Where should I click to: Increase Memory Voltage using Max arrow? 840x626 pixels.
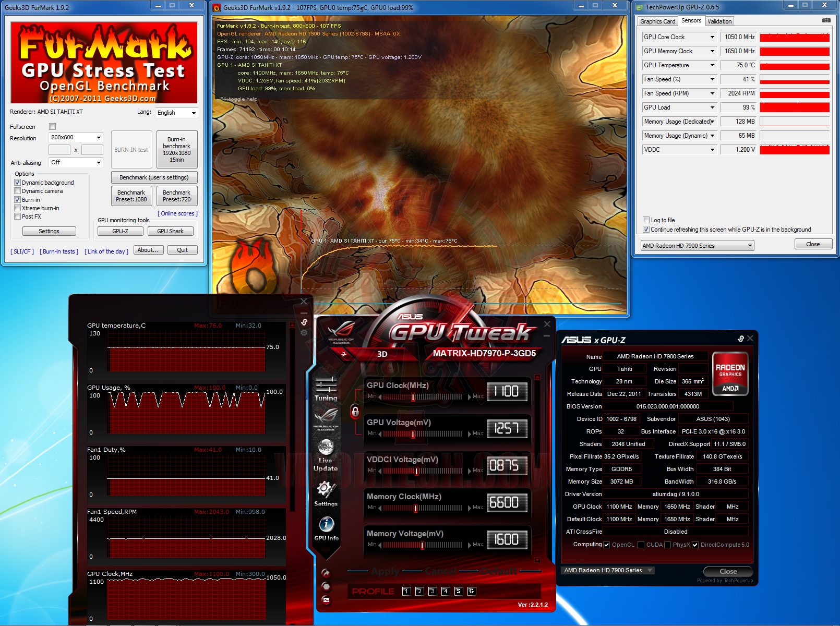[x=470, y=545]
